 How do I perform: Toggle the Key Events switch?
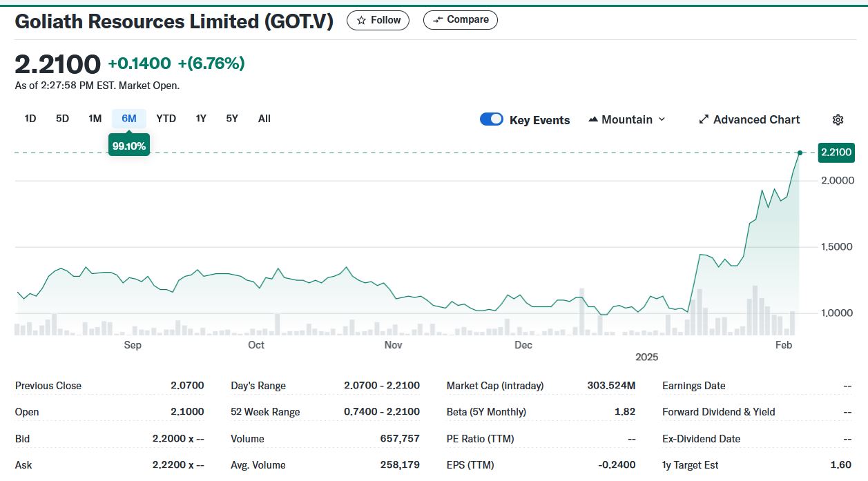[492, 119]
